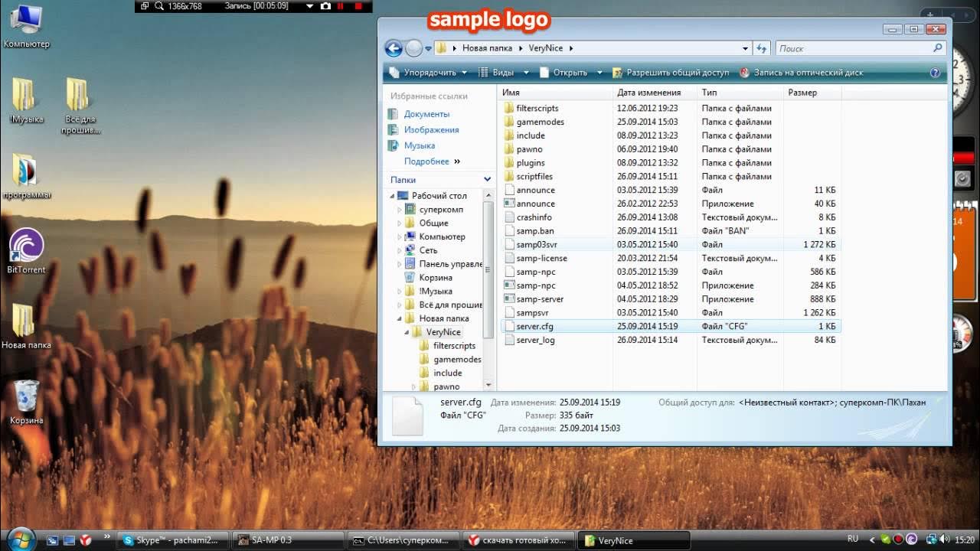Click the Новая папка breadcrumb in address bar

pyautogui.click(x=487, y=48)
